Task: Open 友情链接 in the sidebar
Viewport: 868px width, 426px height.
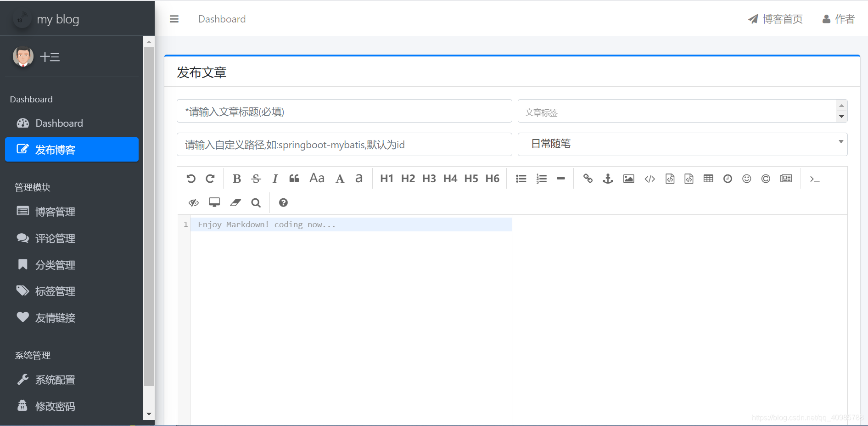Action: (x=72, y=318)
